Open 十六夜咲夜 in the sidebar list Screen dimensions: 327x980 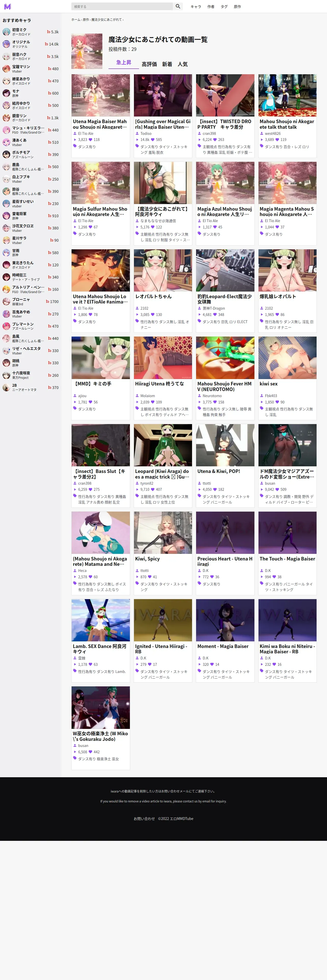(31, 375)
